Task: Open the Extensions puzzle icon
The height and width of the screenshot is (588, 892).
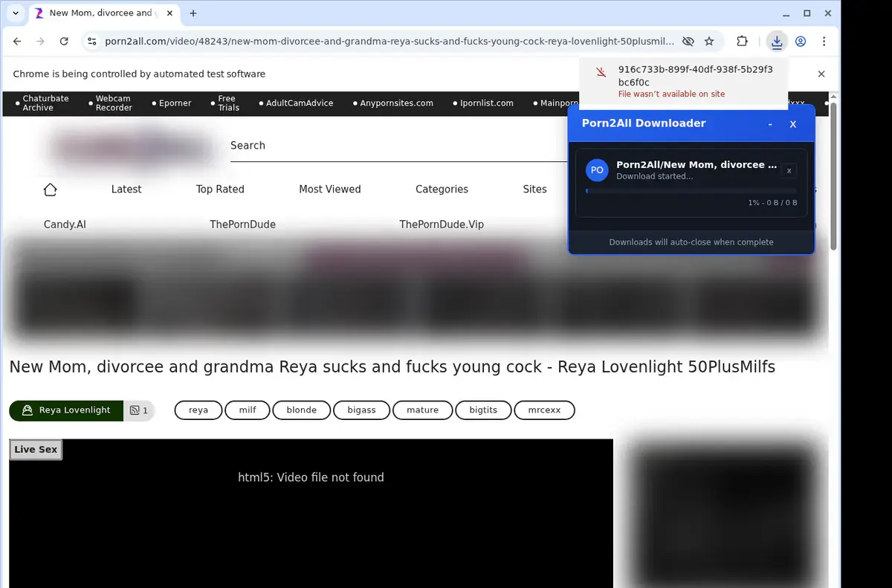Action: click(742, 42)
